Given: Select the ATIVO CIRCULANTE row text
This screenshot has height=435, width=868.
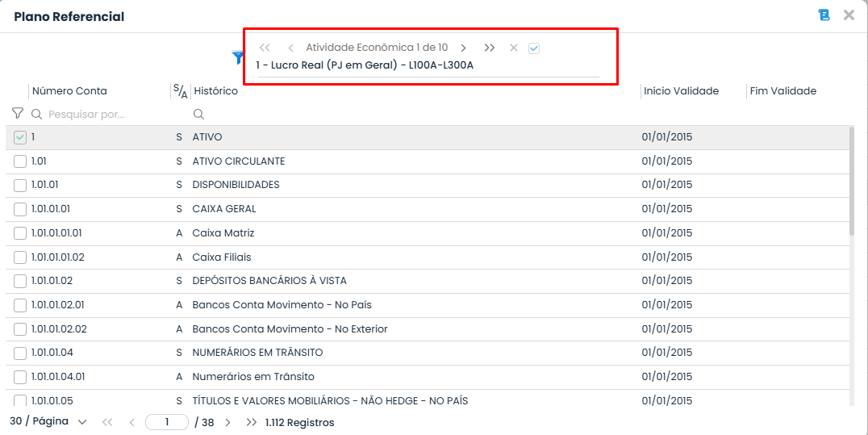Looking at the screenshot, I should (x=239, y=161).
